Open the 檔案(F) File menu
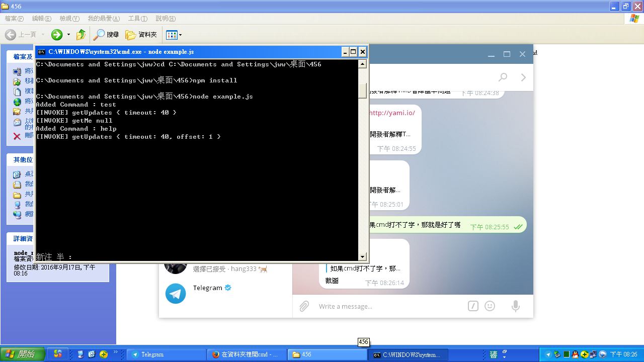Image resolution: width=644 pixels, height=362 pixels. pos(14,19)
